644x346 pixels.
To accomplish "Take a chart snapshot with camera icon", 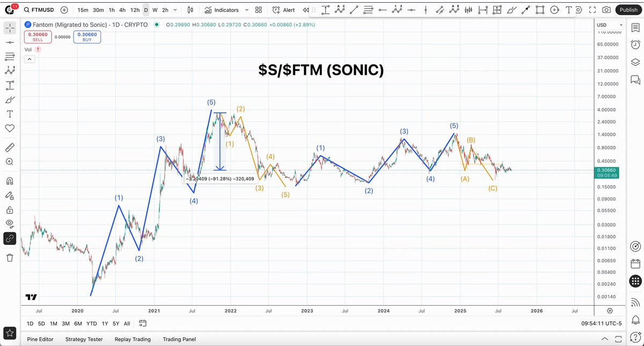I will tap(606, 10).
